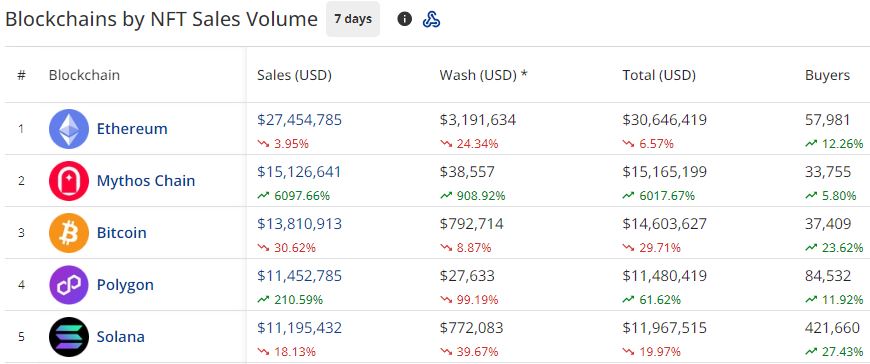Open the Solana blockchain link
The image size is (870, 364).
(120, 337)
